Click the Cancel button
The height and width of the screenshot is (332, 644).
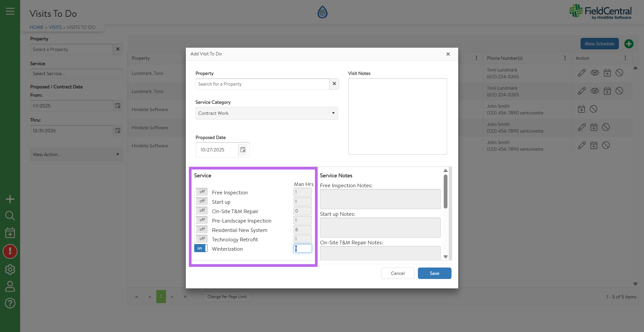click(397, 273)
